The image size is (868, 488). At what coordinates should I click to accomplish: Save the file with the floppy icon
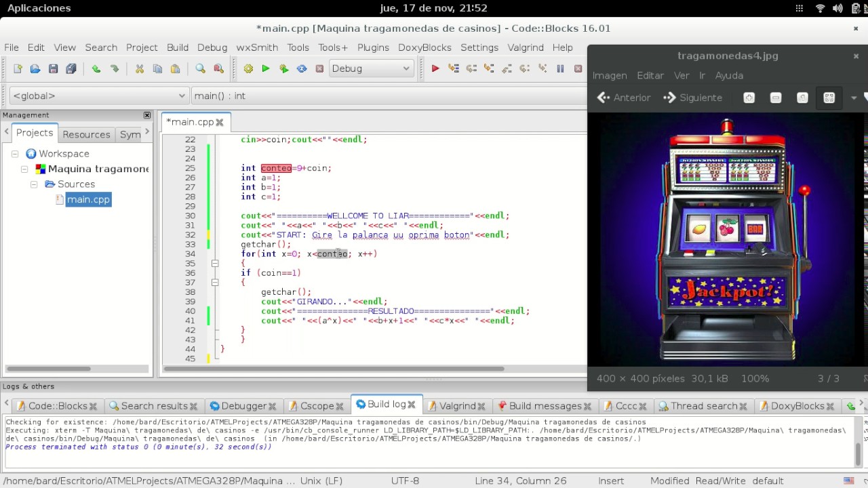(x=53, y=68)
